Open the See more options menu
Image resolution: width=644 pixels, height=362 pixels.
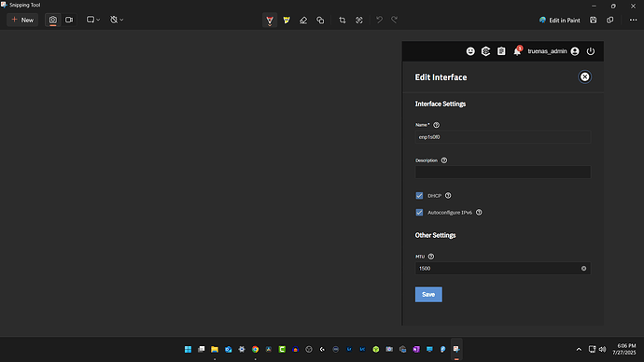[x=633, y=21]
